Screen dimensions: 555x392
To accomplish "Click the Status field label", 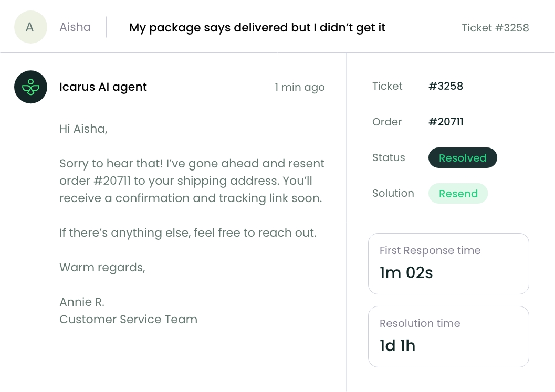I will click(389, 157).
